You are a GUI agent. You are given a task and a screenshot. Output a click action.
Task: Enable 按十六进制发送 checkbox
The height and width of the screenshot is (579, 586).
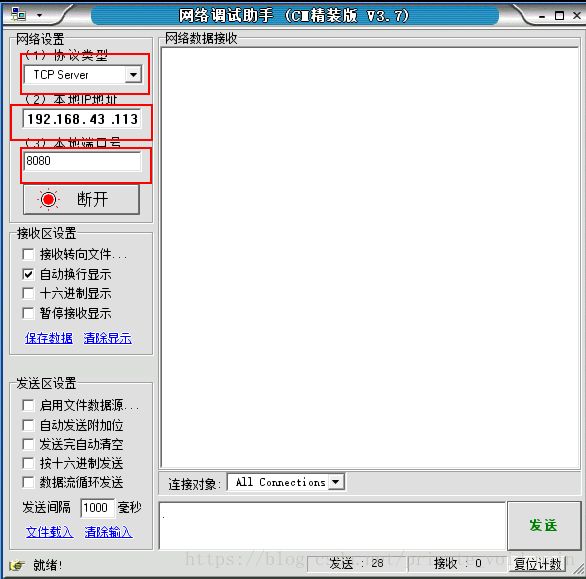(28, 463)
